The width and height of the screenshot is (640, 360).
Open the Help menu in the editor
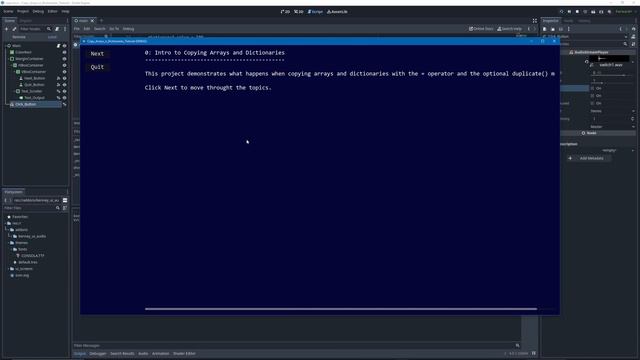65,11
